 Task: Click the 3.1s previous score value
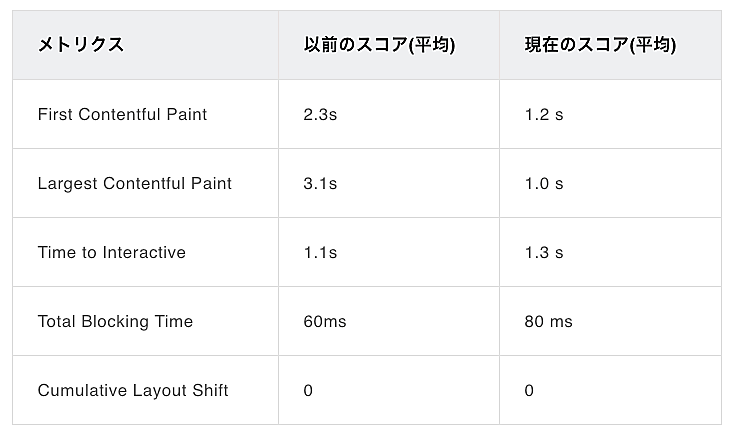(x=320, y=183)
